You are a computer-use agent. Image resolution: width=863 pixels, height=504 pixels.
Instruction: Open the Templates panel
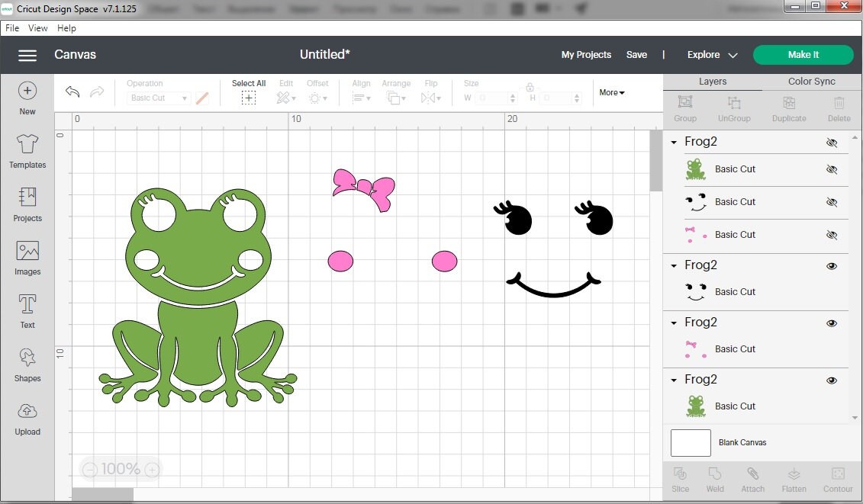click(x=27, y=151)
